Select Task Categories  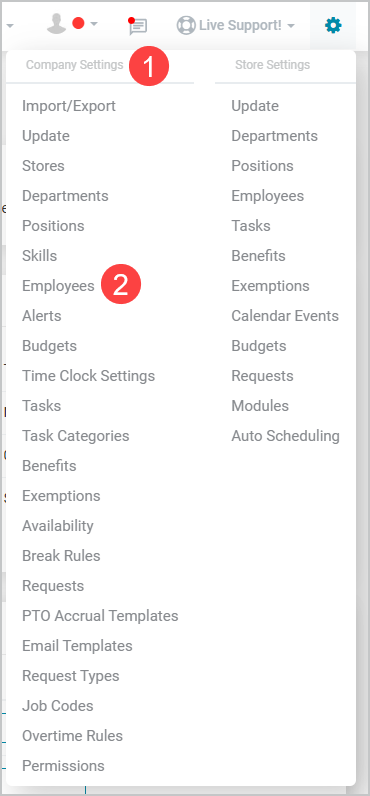point(76,436)
